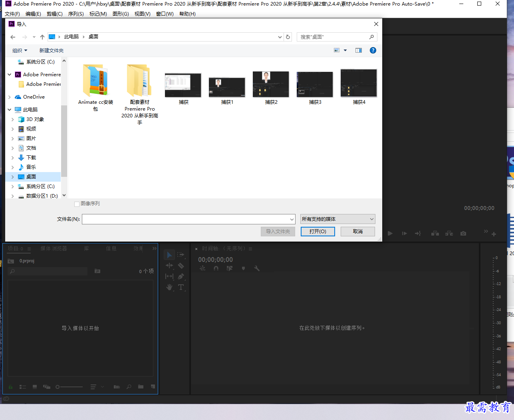This screenshot has width=514, height=420.
Task: Toggle the timeline Snap magnet icon
Action: point(216,269)
